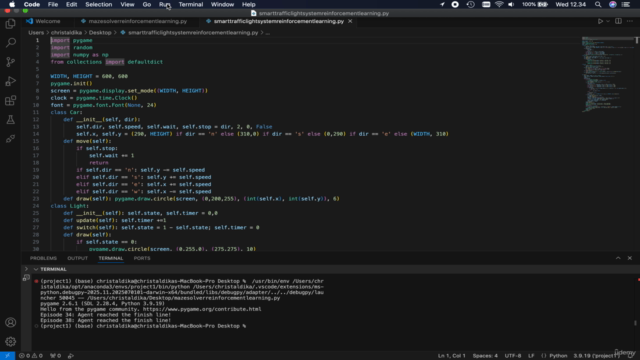The height and width of the screenshot is (360, 640).
Task: Open the File menu
Action: pyautogui.click(x=53, y=4)
